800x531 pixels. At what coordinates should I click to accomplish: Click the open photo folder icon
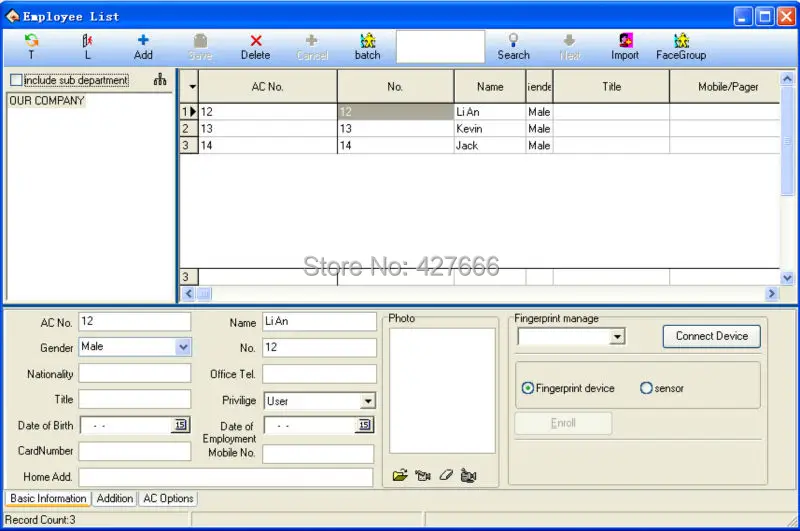coord(400,475)
